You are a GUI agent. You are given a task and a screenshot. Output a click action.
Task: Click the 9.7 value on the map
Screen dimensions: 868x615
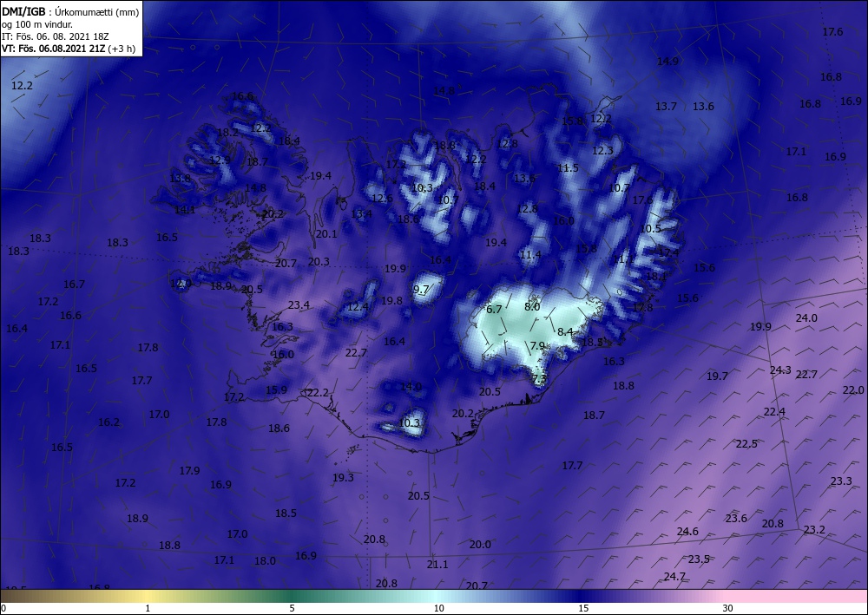click(x=421, y=289)
